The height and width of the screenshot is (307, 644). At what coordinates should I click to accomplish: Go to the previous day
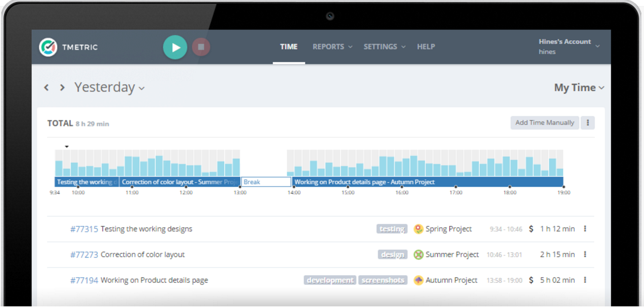(46, 88)
